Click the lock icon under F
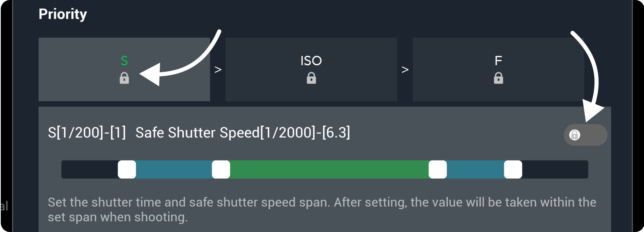This screenshot has height=232, width=644. click(x=498, y=78)
